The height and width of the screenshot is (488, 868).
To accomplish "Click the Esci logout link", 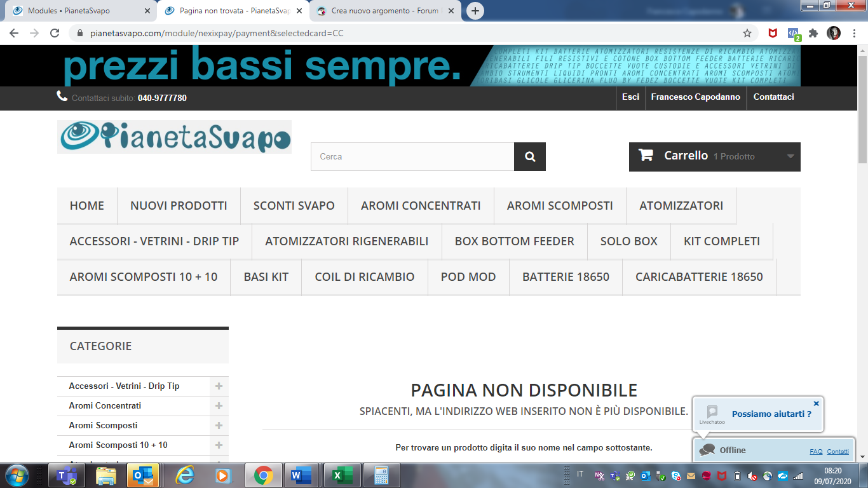I will [x=630, y=97].
